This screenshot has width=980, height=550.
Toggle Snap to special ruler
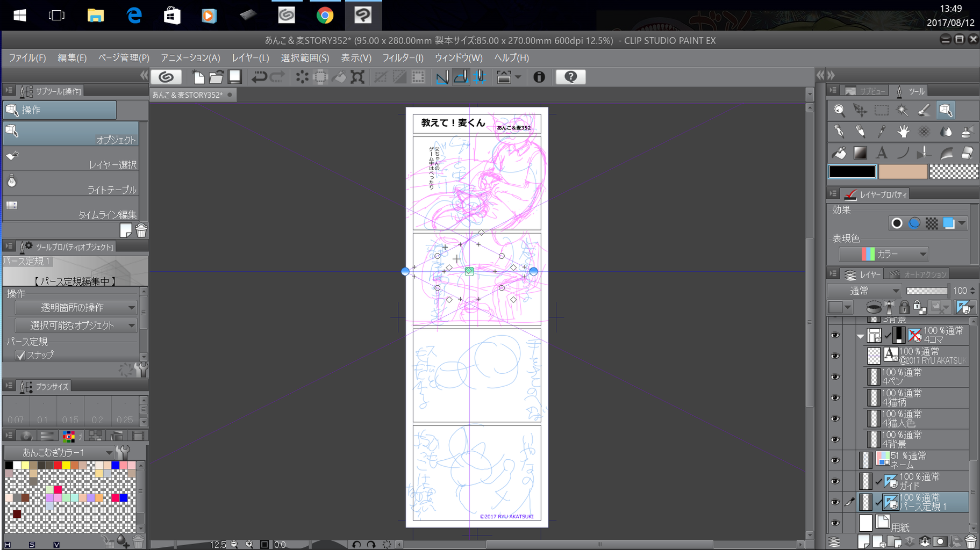coord(461,77)
